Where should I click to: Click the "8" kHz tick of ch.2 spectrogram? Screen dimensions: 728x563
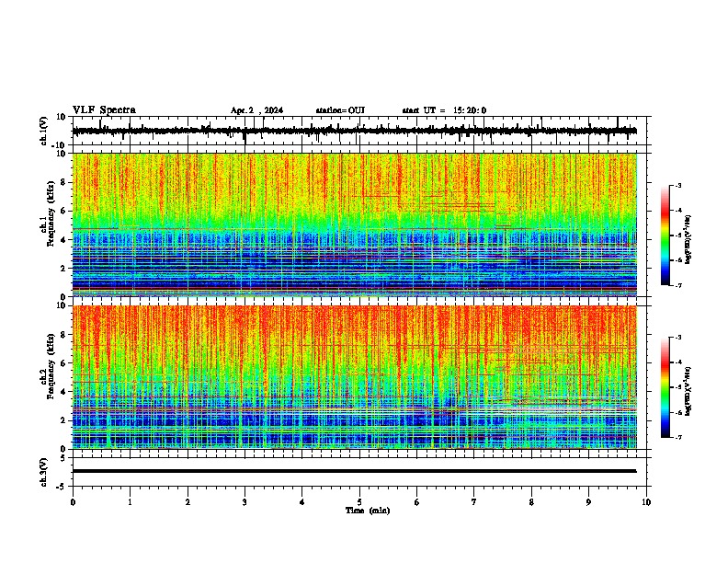[x=63, y=335]
